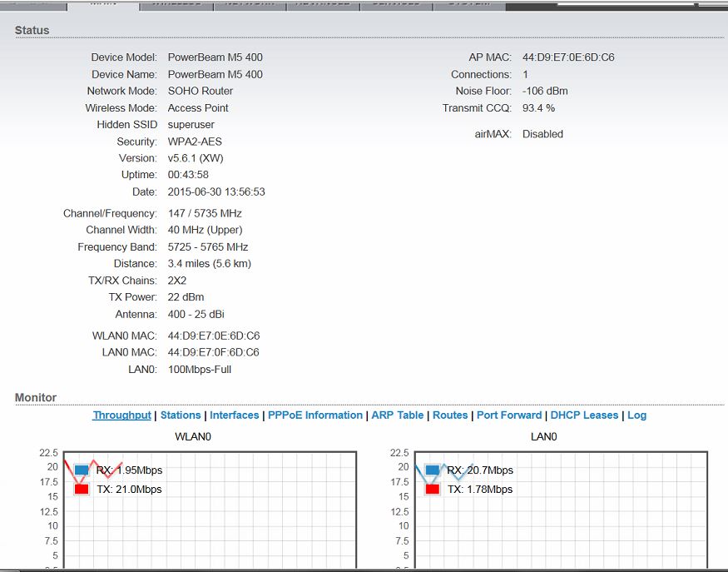This screenshot has height=572, width=728.
Task: Click the Uptime value "00:43:58"
Action: tap(188, 175)
